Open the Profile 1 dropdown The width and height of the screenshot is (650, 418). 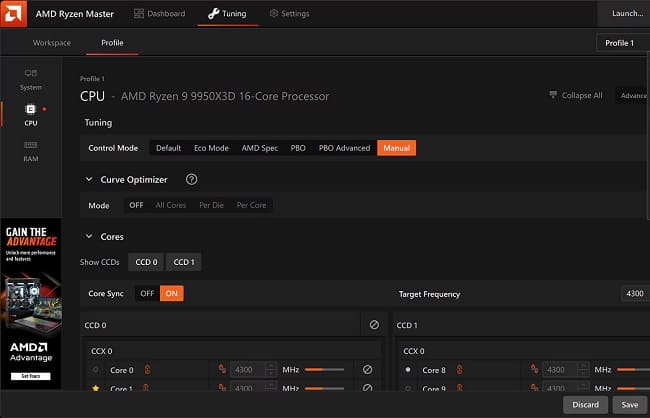[623, 43]
